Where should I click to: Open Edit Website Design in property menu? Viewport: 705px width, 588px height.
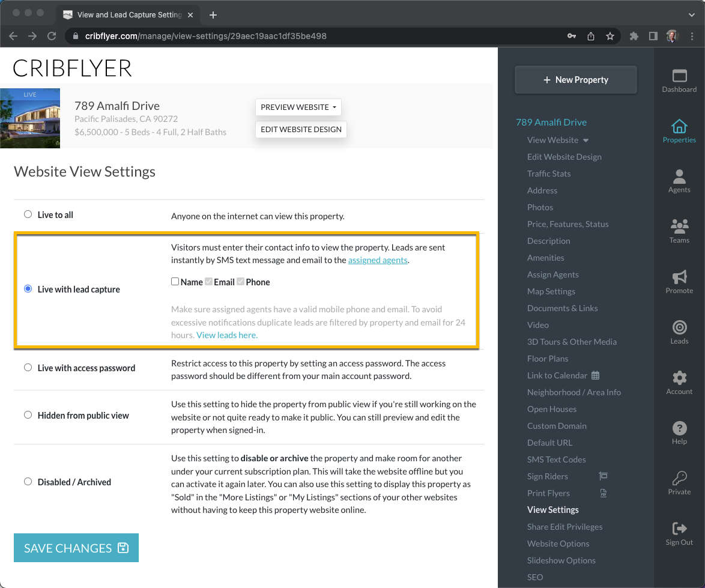pos(564,157)
